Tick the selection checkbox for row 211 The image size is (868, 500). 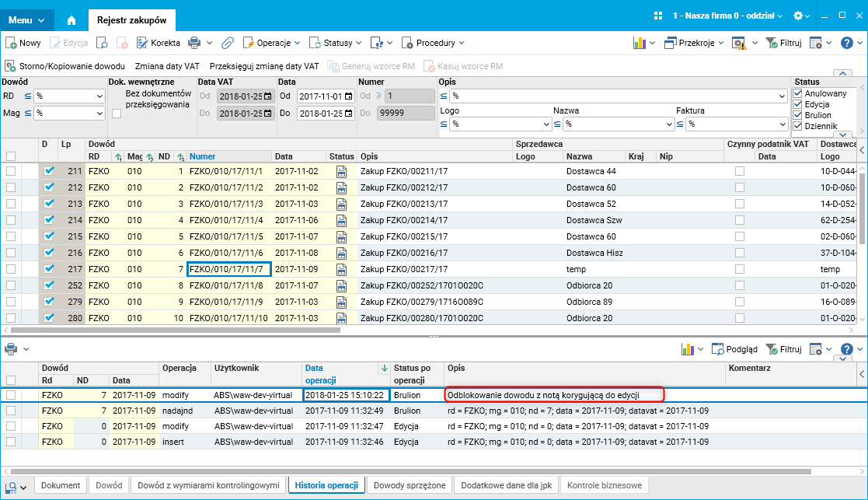[11, 171]
